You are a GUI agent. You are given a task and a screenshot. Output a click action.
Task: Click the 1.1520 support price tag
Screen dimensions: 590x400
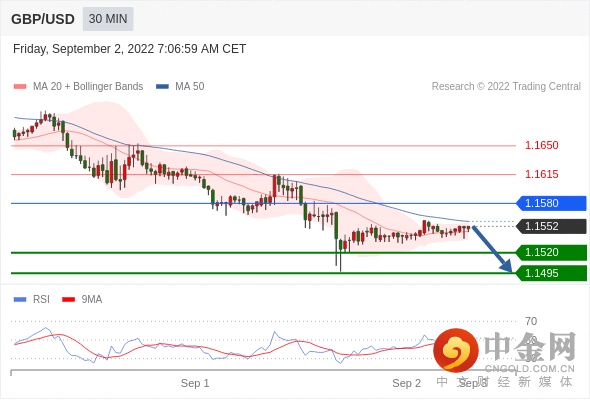coord(551,252)
